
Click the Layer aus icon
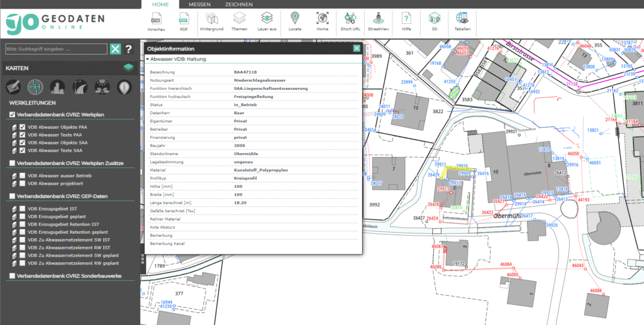[267, 19]
